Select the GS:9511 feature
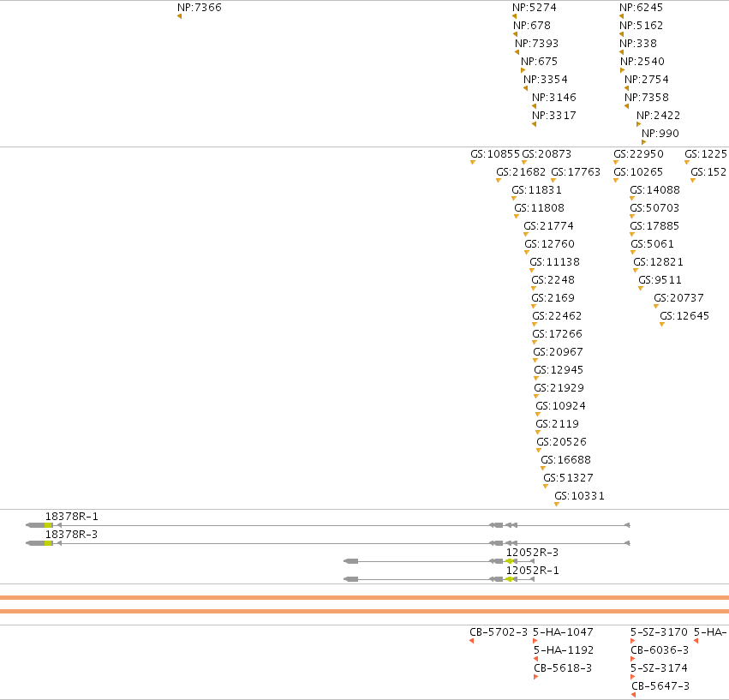The height and width of the screenshot is (700, 729). click(660, 280)
